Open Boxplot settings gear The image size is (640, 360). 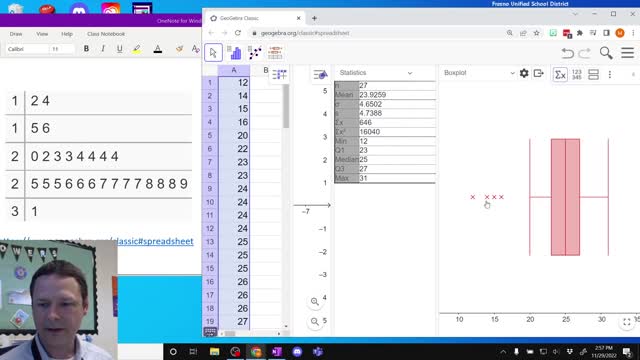[524, 73]
